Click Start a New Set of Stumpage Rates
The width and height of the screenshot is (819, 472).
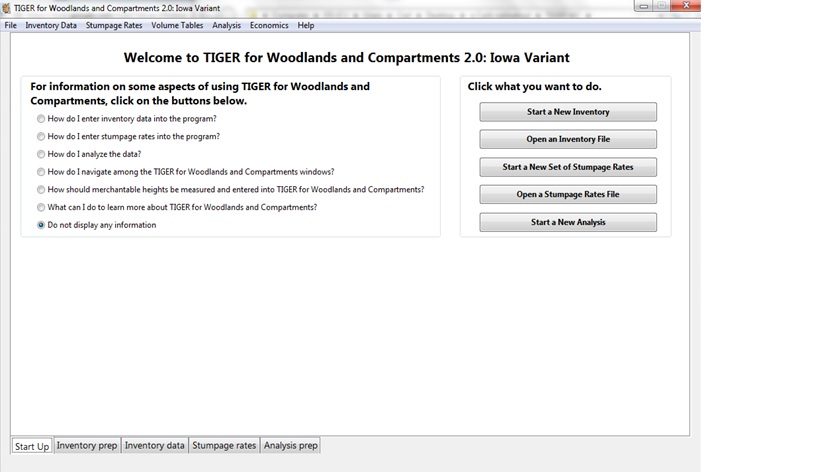pyautogui.click(x=568, y=167)
